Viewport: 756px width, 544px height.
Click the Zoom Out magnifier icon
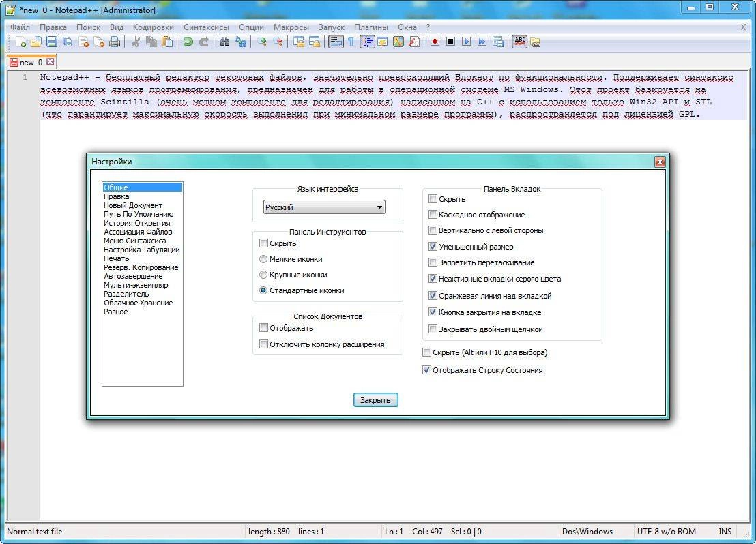coord(278,42)
